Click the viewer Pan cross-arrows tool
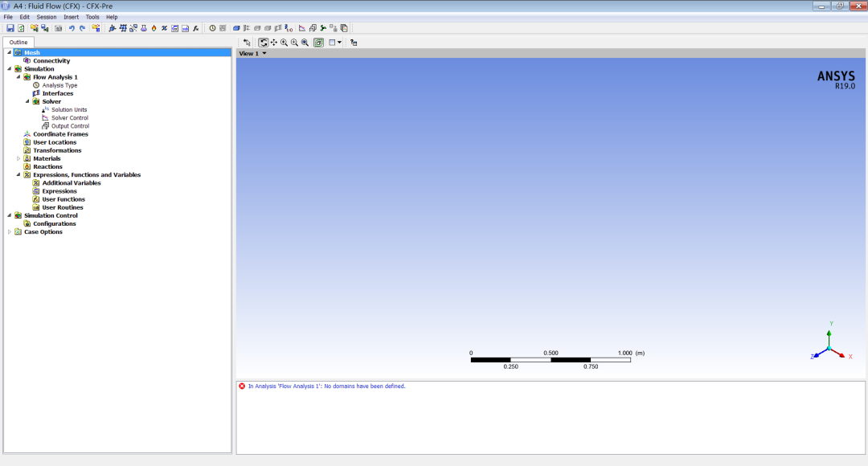The height and width of the screenshot is (466, 868). pos(274,43)
